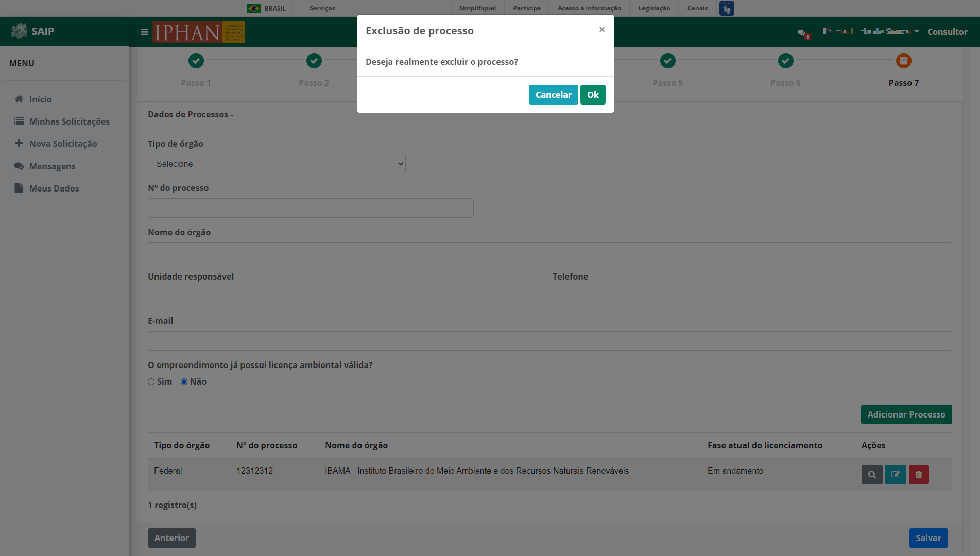Go to Passo 2 step indicator
The width and height of the screenshot is (980, 556).
[314, 61]
